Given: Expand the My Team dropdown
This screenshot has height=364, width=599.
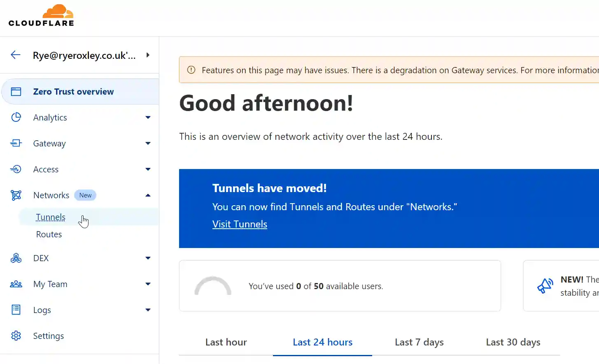Looking at the screenshot, I should 148,284.
